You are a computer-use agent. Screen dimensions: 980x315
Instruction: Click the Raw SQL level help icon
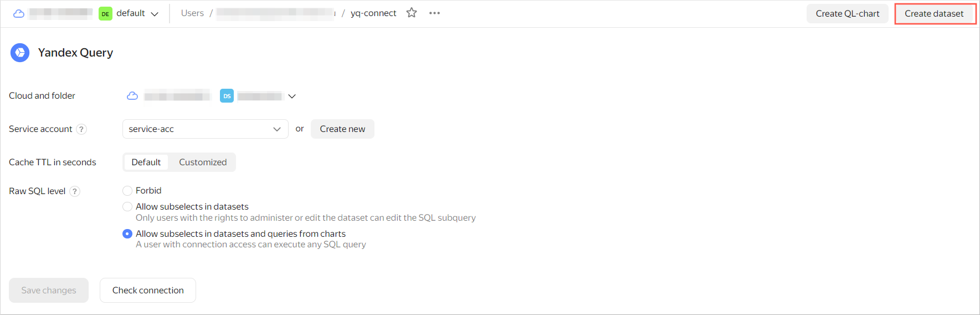pos(75,191)
